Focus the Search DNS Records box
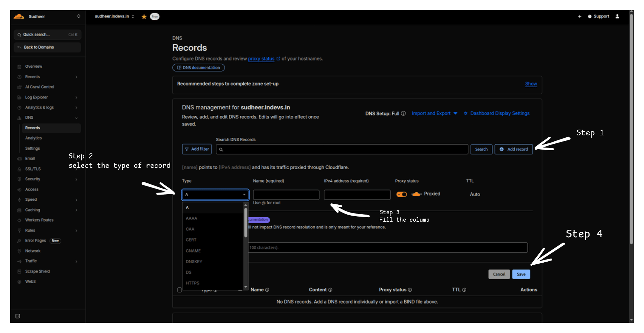Viewport: 644px width, 333px height. [x=342, y=149]
